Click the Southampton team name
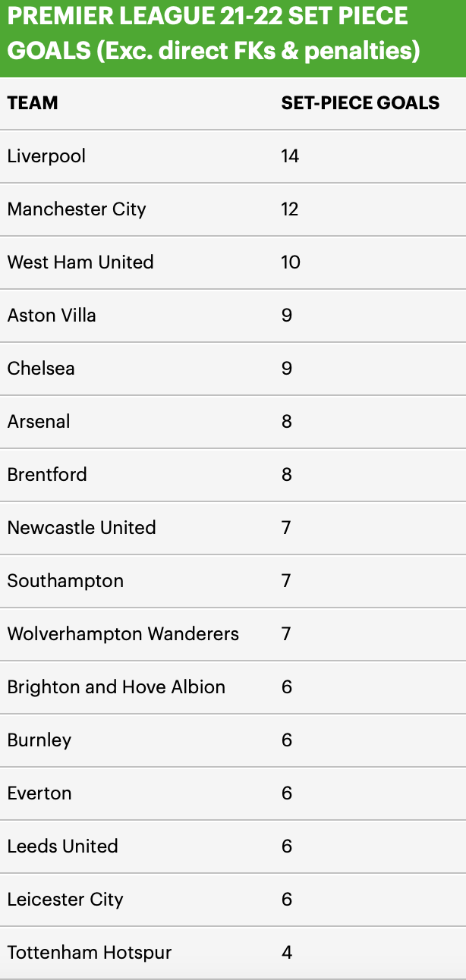 click(65, 581)
